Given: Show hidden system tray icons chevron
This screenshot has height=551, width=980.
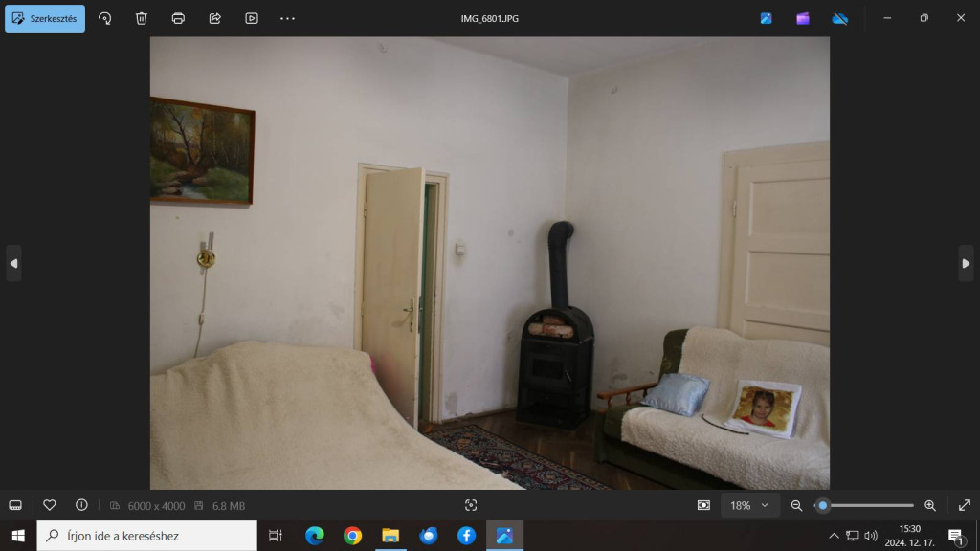Looking at the screenshot, I should point(834,536).
